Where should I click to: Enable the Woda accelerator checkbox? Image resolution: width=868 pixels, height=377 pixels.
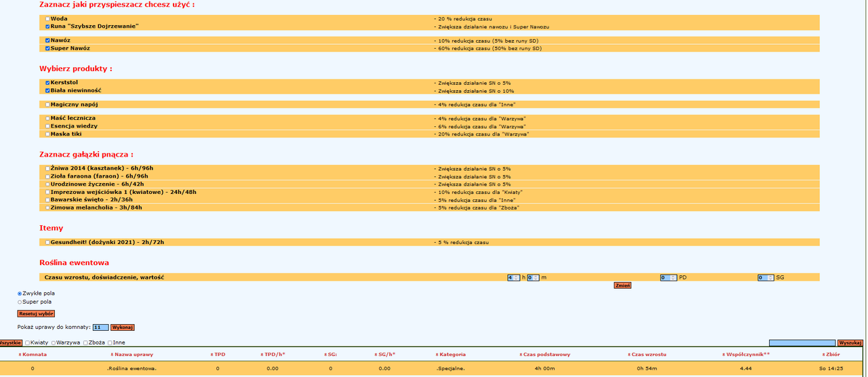[x=47, y=19]
